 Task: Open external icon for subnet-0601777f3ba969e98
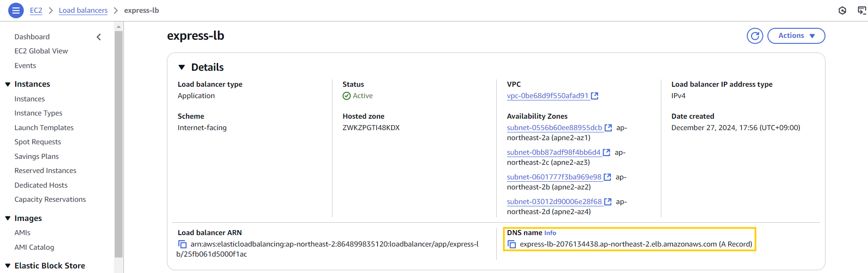(x=607, y=177)
